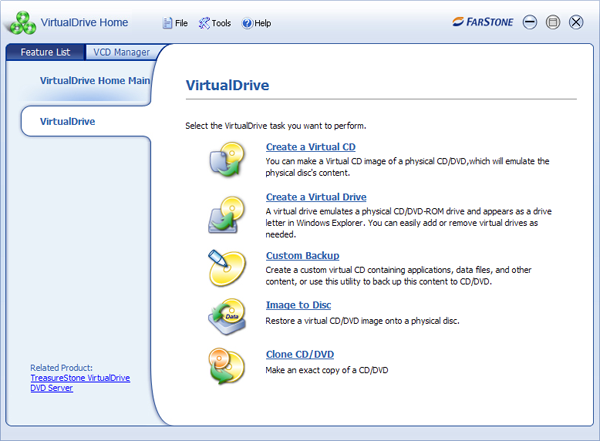This screenshot has height=441, width=600.
Task: Follow the TreasureStone VirtualDrive DVD Server link
Action: (80, 383)
